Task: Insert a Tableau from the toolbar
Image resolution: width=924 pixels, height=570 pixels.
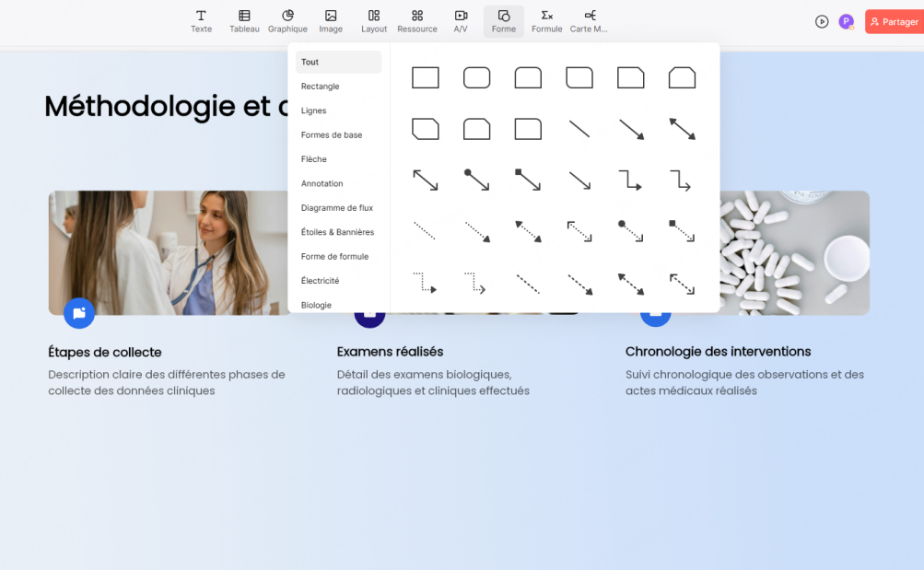Action: 244,21
